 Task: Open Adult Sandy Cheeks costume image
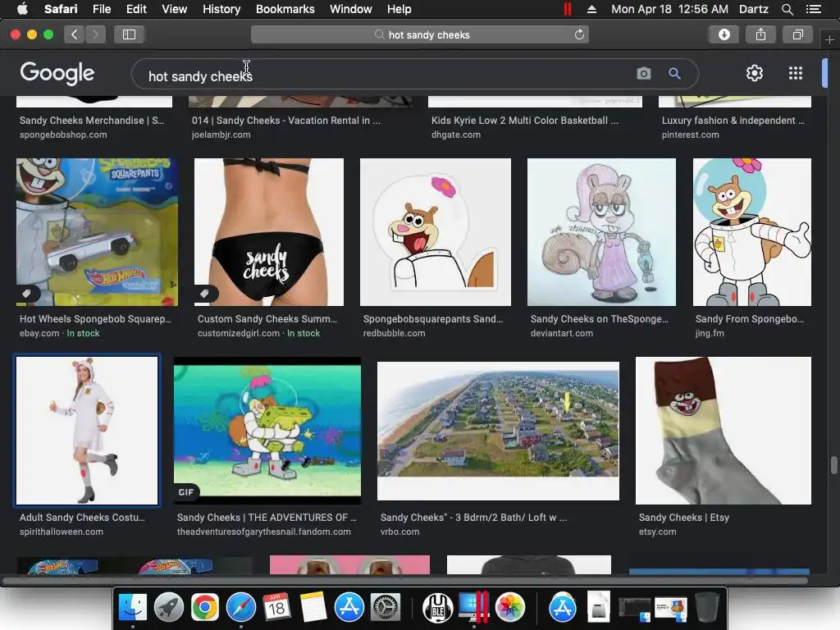[x=87, y=431]
